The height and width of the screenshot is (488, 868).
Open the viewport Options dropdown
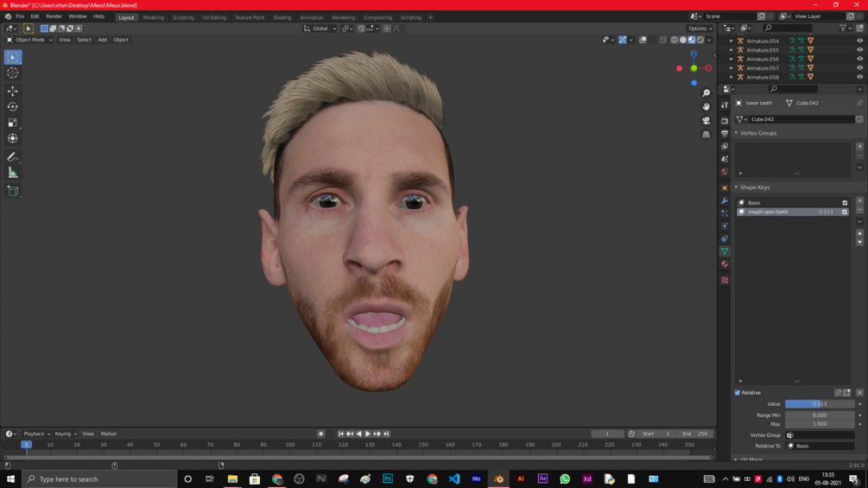point(700,29)
